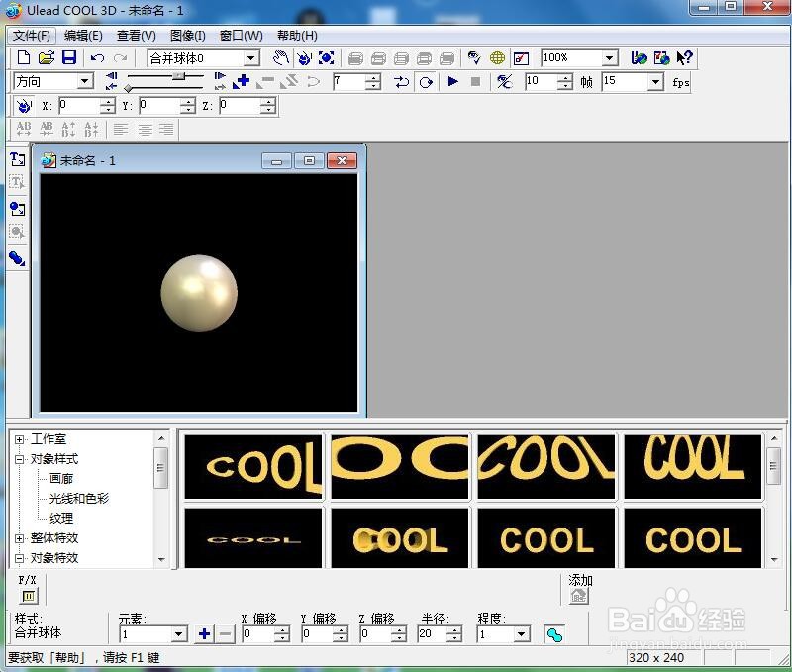Screen dimensions: 792x672
Task: Collapse the 对象特效 tree node
Action: [19, 558]
